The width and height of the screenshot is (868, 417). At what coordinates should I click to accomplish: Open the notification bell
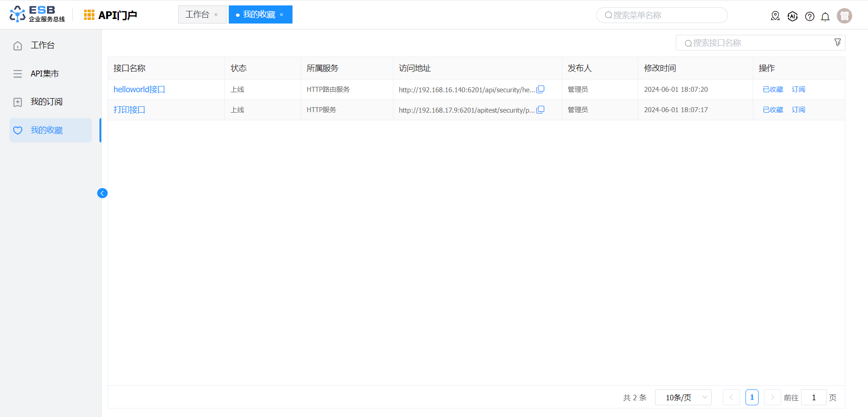point(825,17)
